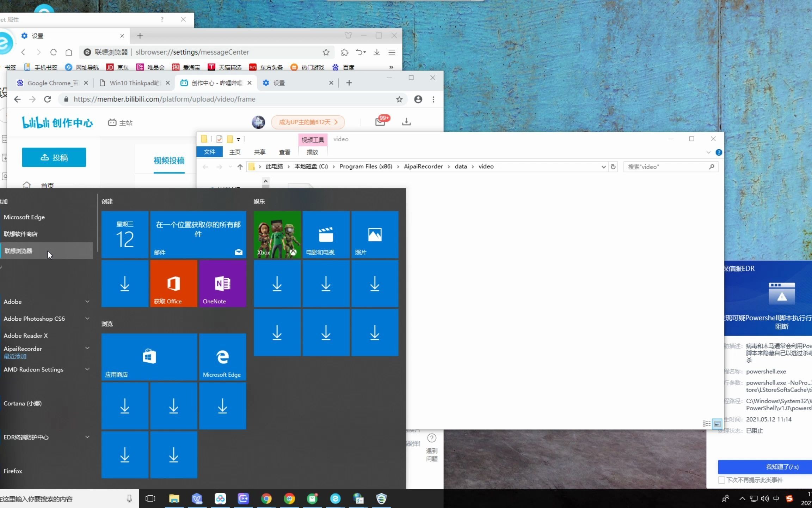Viewport: 812px width, 508px height.
Task: Open the Microsoft Edge tile
Action: 222,357
